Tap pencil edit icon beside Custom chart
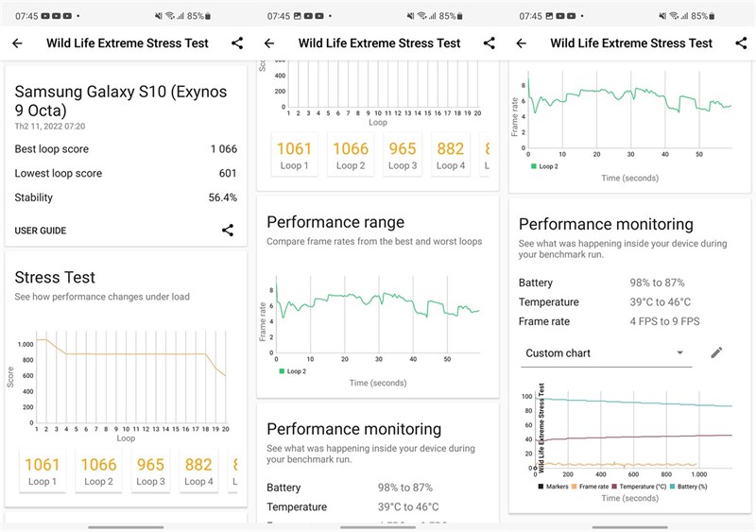 point(716,352)
